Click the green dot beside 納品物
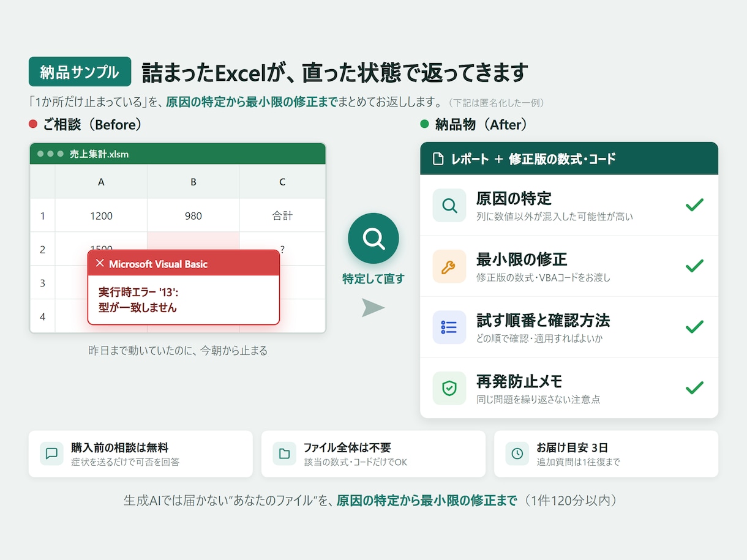 (424, 124)
